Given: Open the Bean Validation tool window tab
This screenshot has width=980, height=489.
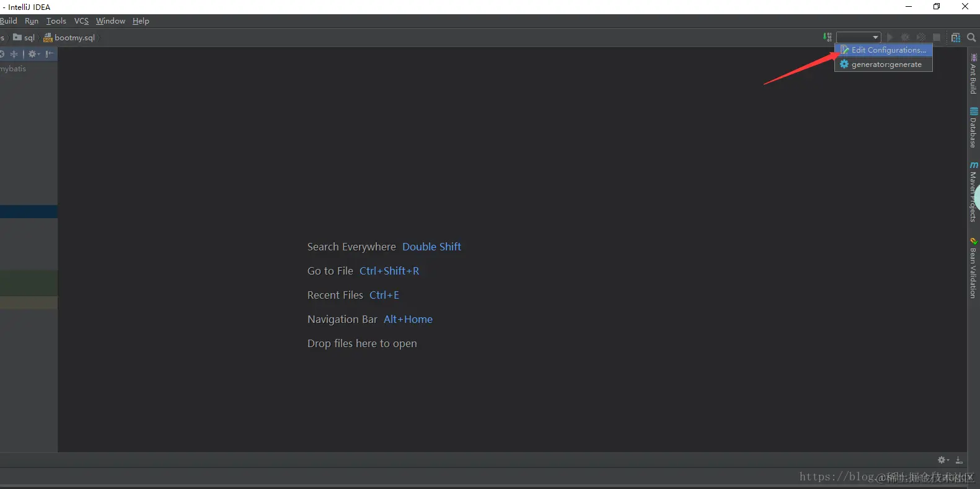Looking at the screenshot, I should click(x=973, y=268).
